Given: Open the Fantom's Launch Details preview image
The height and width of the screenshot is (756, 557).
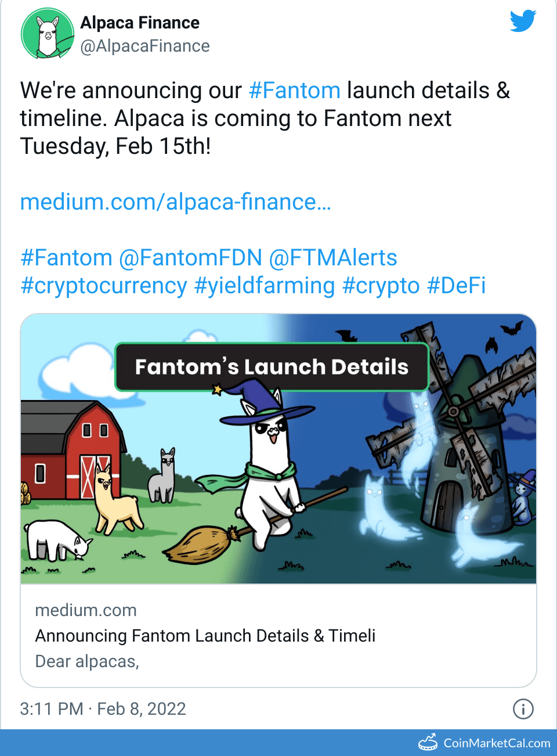Looking at the screenshot, I should pos(278,449).
